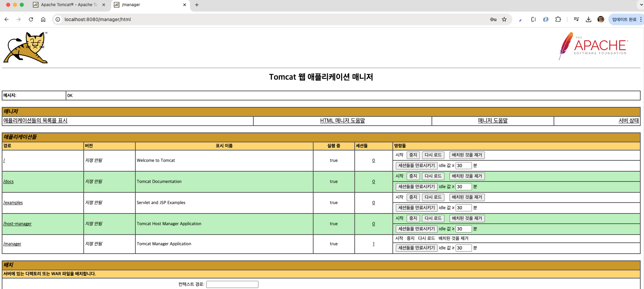Image resolution: width=644 pixels, height=289 pixels.
Task: Click 배치된 것을 제거 for /examples
Action: coord(467,197)
